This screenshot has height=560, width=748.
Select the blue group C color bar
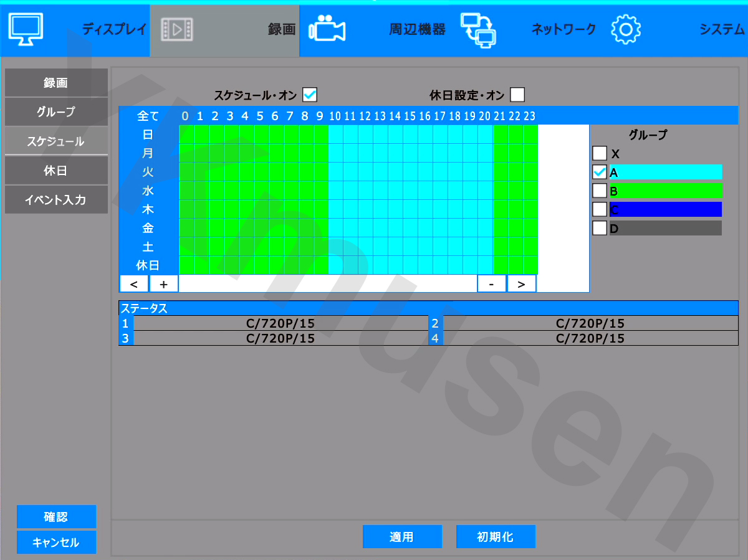[666, 209]
